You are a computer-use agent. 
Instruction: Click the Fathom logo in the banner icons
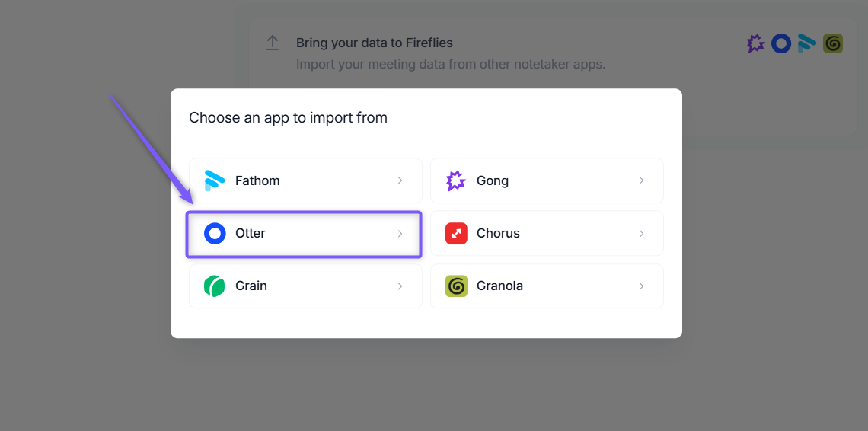pos(806,43)
